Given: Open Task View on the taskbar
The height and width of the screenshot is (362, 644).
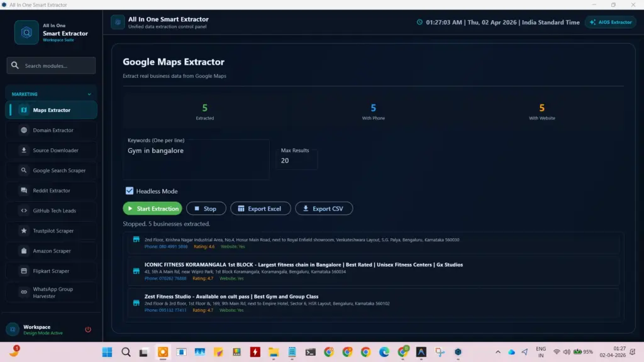Looking at the screenshot, I should click(x=143, y=352).
